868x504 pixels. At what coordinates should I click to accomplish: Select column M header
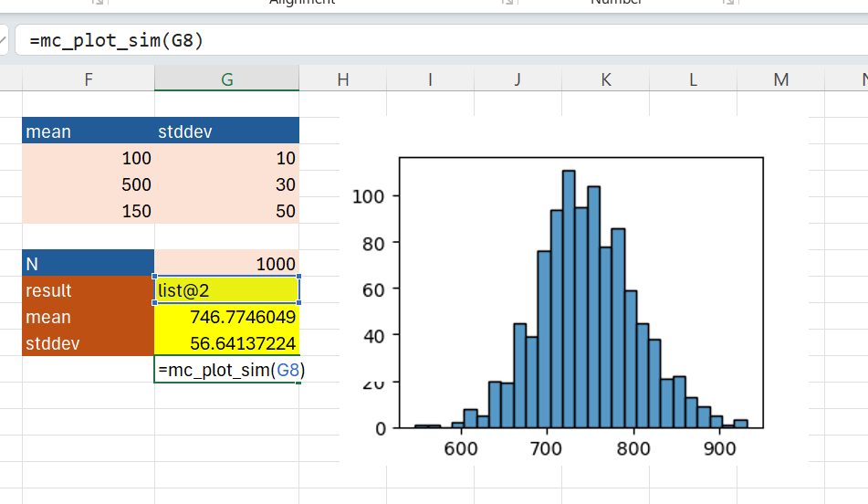[780, 79]
